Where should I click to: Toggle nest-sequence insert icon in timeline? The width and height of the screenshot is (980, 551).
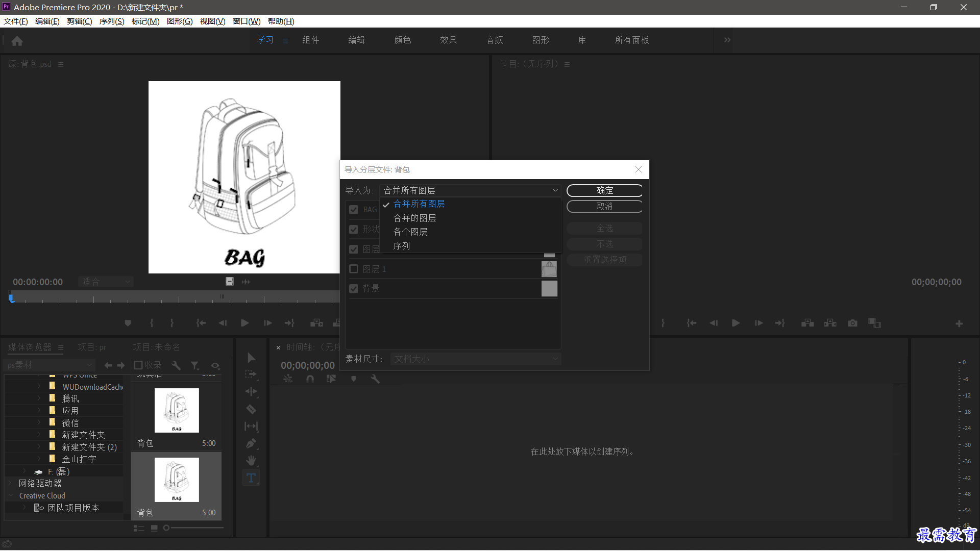[x=288, y=379]
